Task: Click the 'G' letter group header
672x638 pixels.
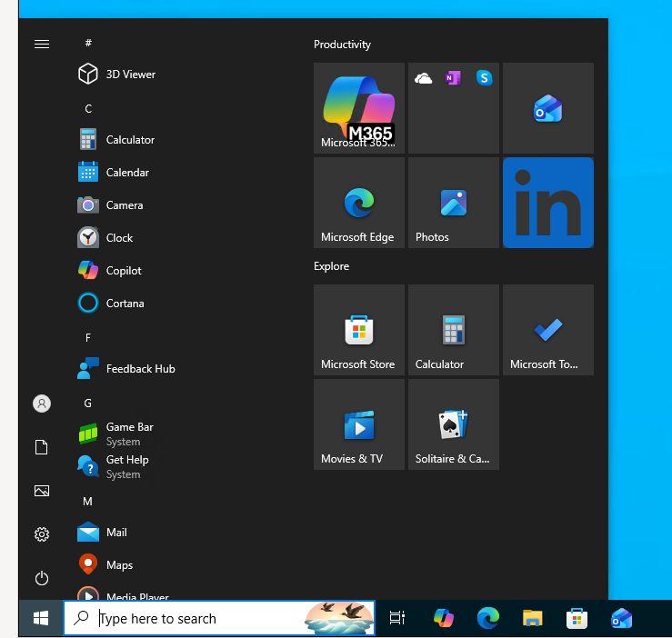Action: (x=88, y=404)
